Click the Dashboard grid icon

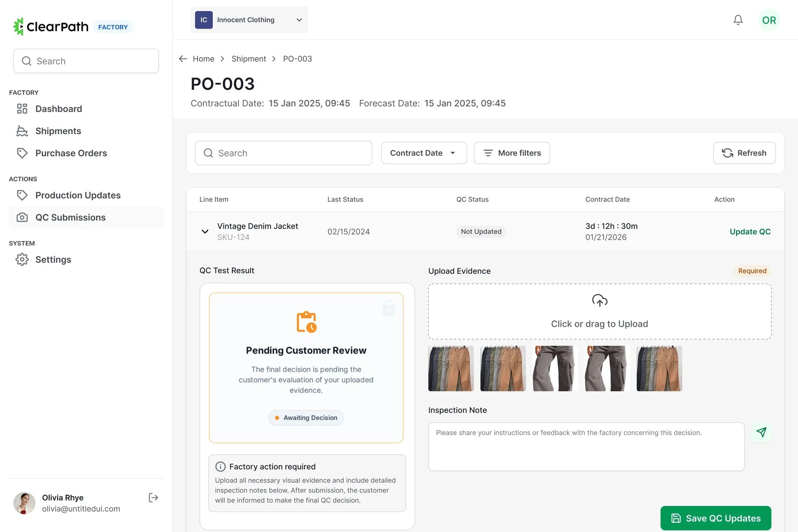pyautogui.click(x=22, y=109)
